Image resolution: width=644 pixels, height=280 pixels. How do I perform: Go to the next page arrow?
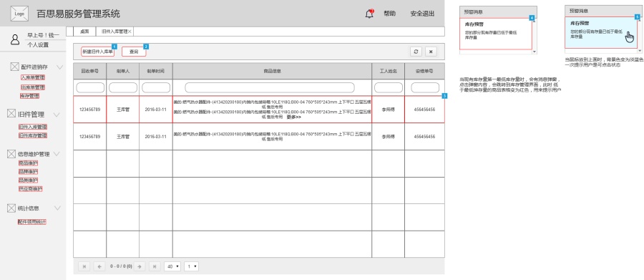coord(140,266)
